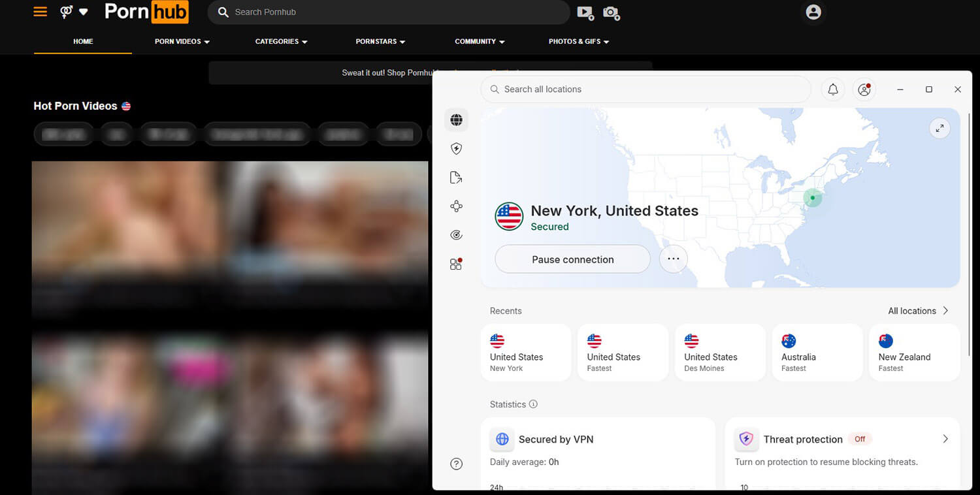The height and width of the screenshot is (495, 980).
Task: Open the Meshnet icon in VPN sidebar
Action: pos(457,206)
